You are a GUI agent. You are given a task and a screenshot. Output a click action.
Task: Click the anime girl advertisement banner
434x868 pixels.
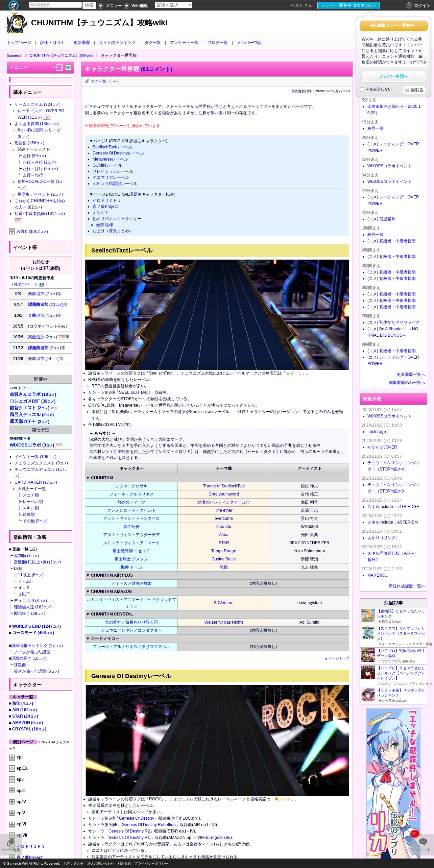[x=393, y=784]
